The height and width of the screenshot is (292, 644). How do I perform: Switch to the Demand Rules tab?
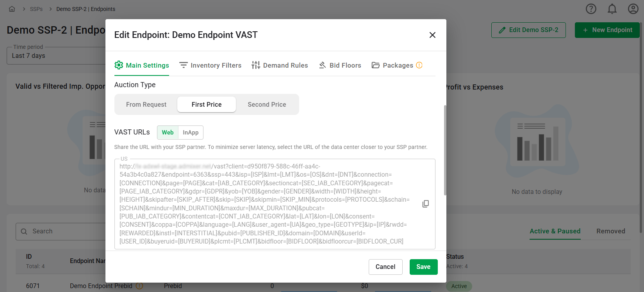[280, 65]
